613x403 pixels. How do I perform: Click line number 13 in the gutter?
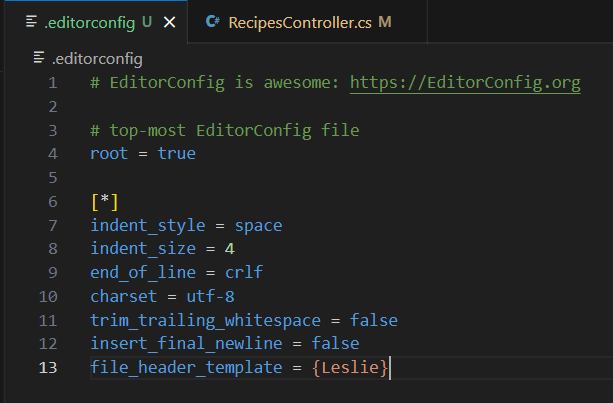pyautogui.click(x=48, y=368)
